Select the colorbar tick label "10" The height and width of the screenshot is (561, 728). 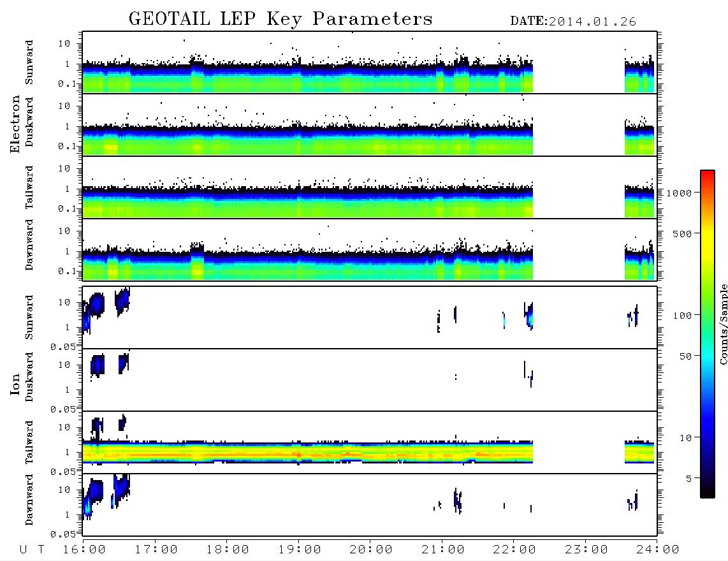[685, 438]
